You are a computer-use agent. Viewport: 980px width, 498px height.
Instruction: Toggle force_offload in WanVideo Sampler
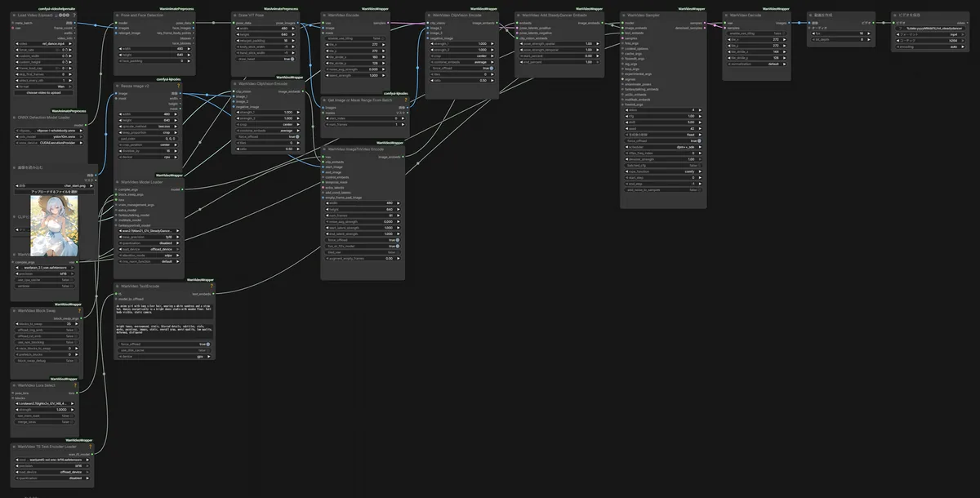(x=663, y=140)
